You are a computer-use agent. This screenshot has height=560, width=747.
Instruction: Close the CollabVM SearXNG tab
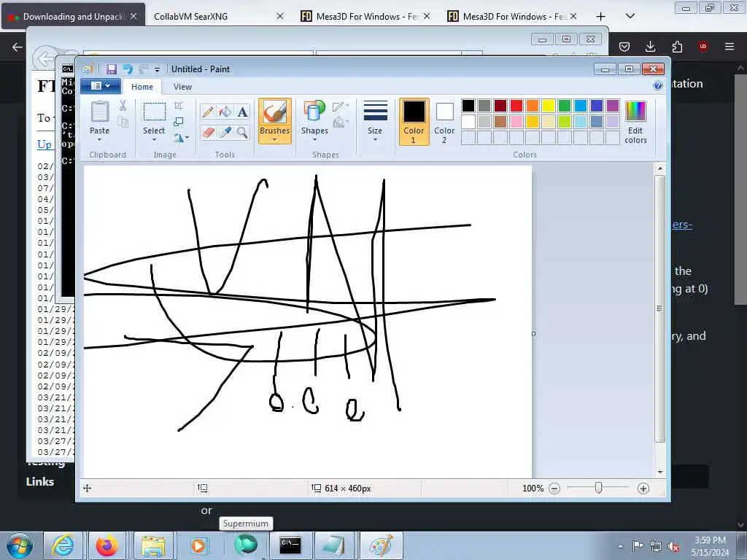pyautogui.click(x=280, y=16)
